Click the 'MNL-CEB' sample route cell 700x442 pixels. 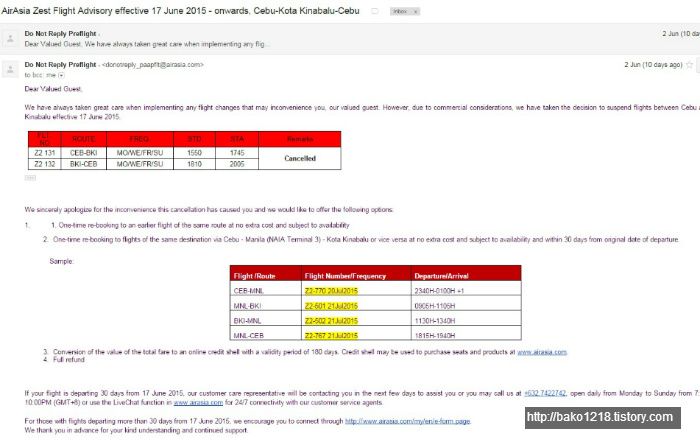click(x=266, y=335)
